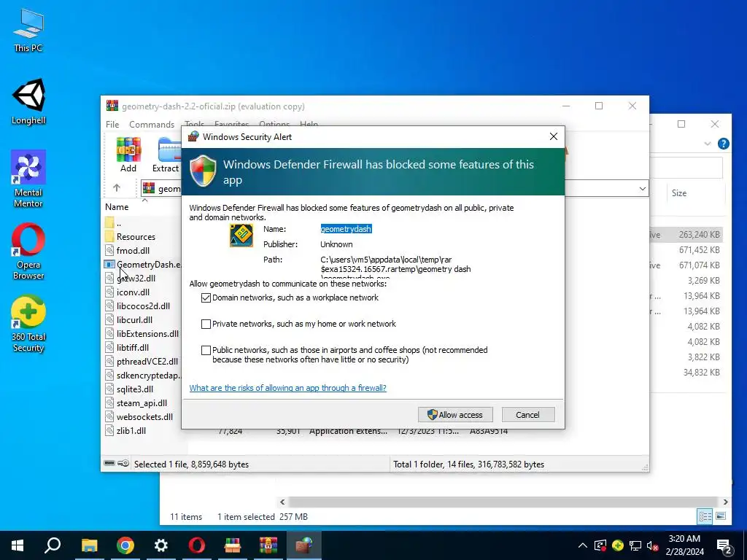The height and width of the screenshot is (560, 747).
Task: Click the network tray icon
Action: point(635,545)
